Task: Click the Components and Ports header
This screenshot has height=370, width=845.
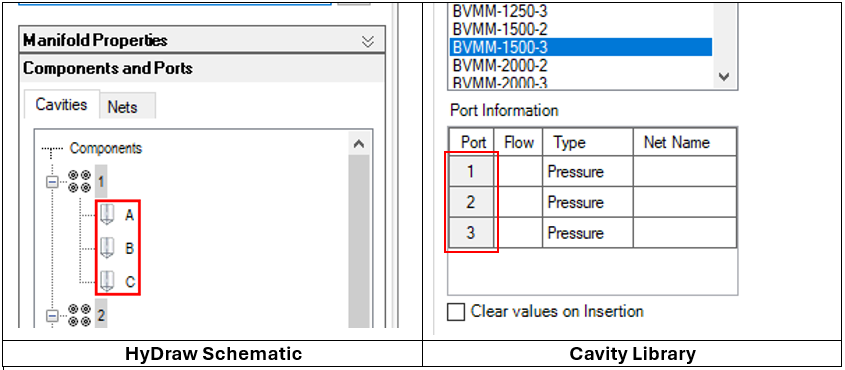Action: coord(202,68)
